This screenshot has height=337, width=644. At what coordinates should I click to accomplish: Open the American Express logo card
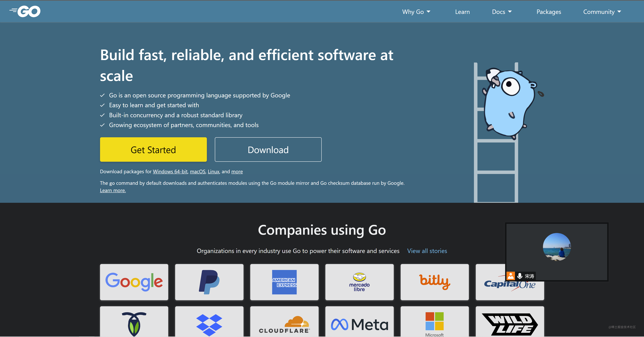pyautogui.click(x=284, y=282)
